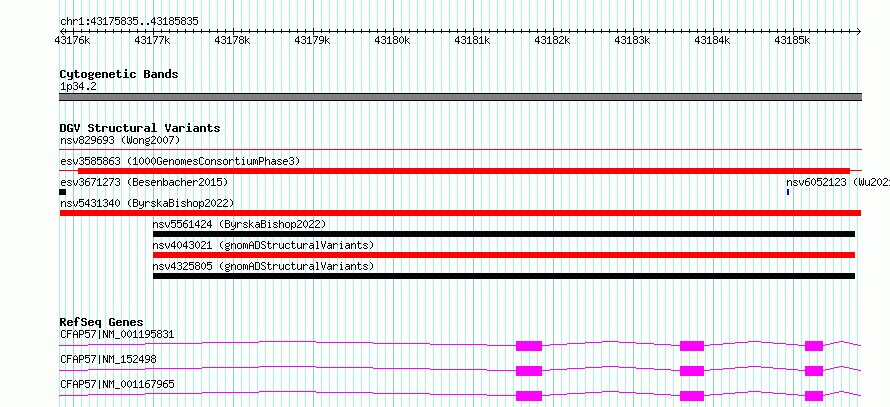The height and width of the screenshot is (407, 890).
Task: Open variant nsv4325805 (gnomADStructuralVariants) label
Action: coord(263,266)
